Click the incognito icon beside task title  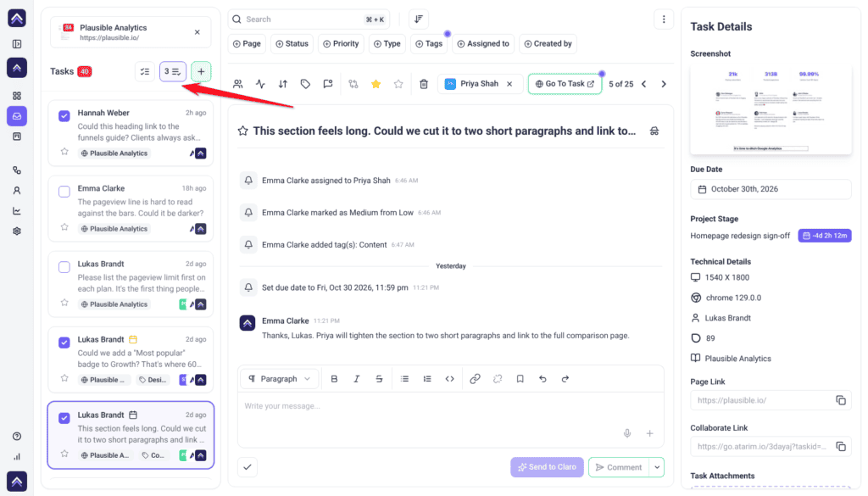tap(654, 131)
